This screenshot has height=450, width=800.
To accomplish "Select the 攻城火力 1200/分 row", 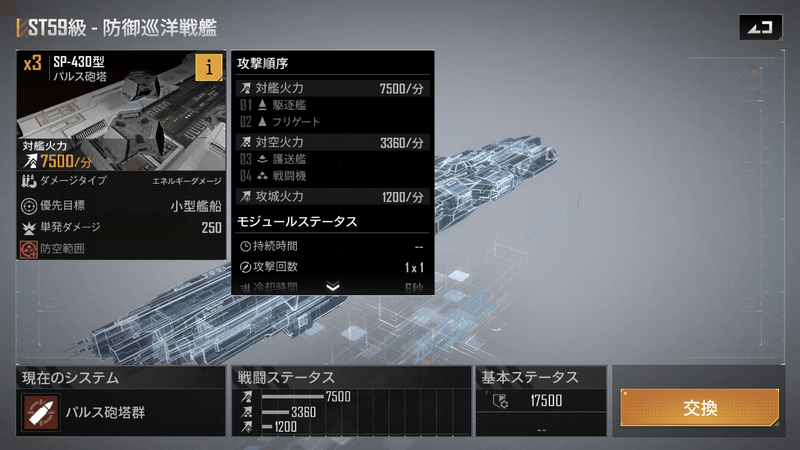I will (332, 197).
